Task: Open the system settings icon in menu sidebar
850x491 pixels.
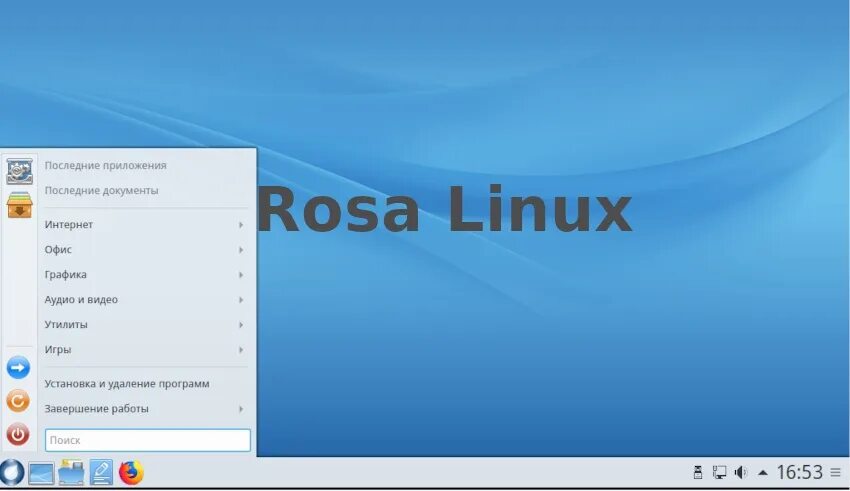Action: tap(20, 171)
